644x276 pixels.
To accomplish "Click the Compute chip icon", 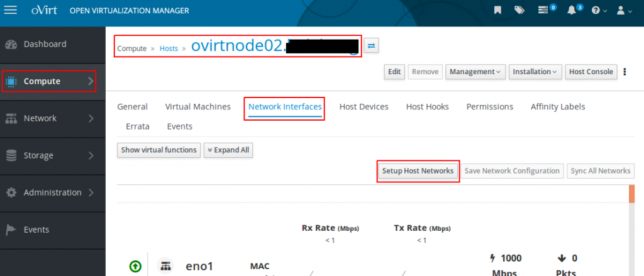I will [x=11, y=81].
